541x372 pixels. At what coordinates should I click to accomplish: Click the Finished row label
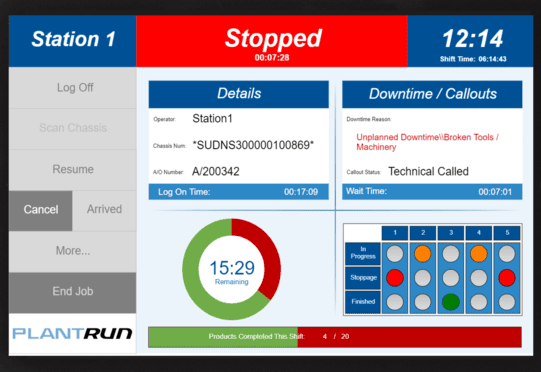tap(363, 302)
